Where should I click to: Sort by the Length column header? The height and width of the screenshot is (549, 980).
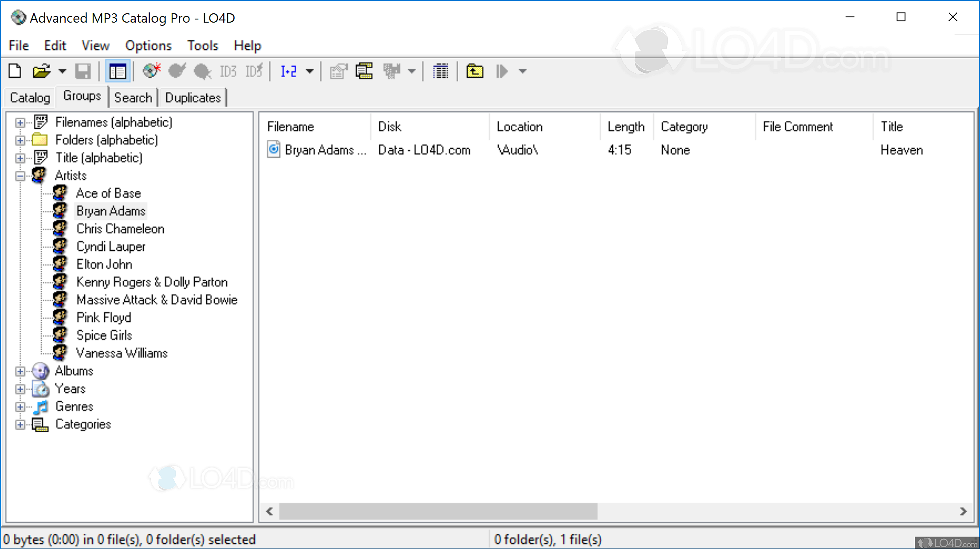coord(626,126)
